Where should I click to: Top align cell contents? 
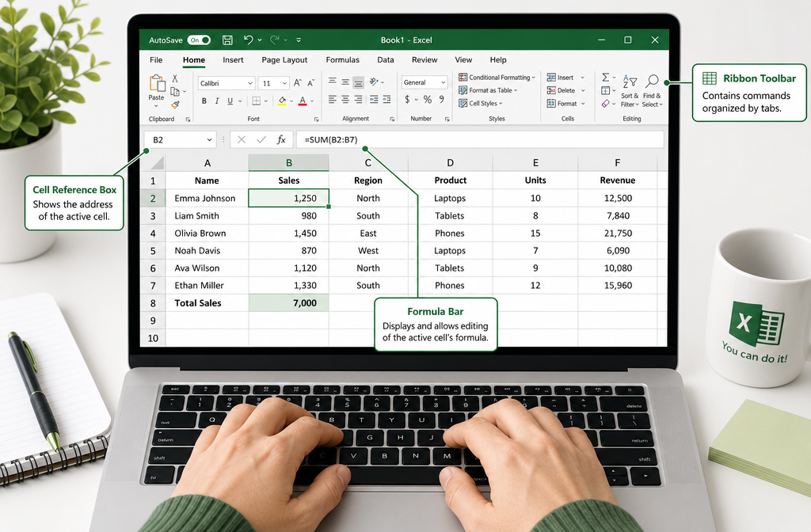pos(333,81)
